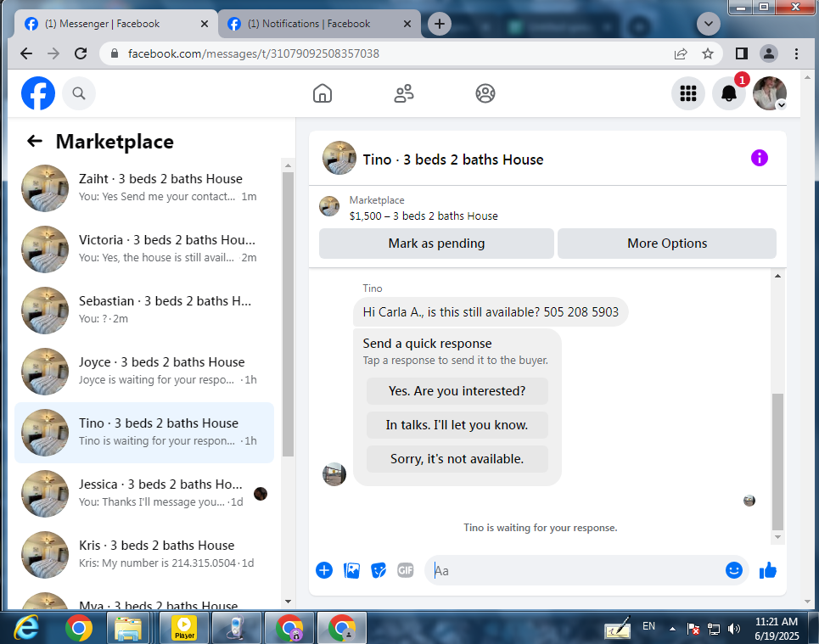Choose a GIF icon
819x644 pixels.
point(406,570)
